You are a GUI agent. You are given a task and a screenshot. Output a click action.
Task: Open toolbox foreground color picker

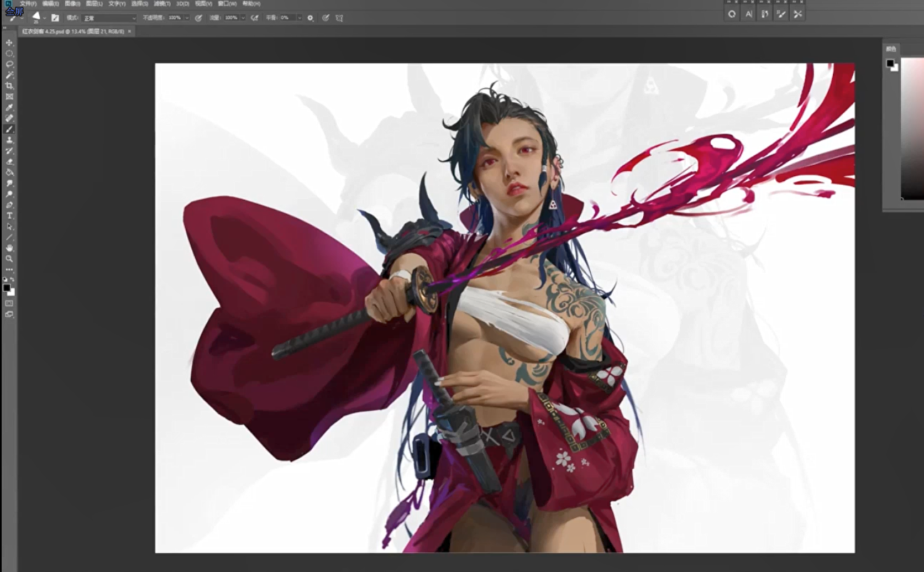[7, 288]
